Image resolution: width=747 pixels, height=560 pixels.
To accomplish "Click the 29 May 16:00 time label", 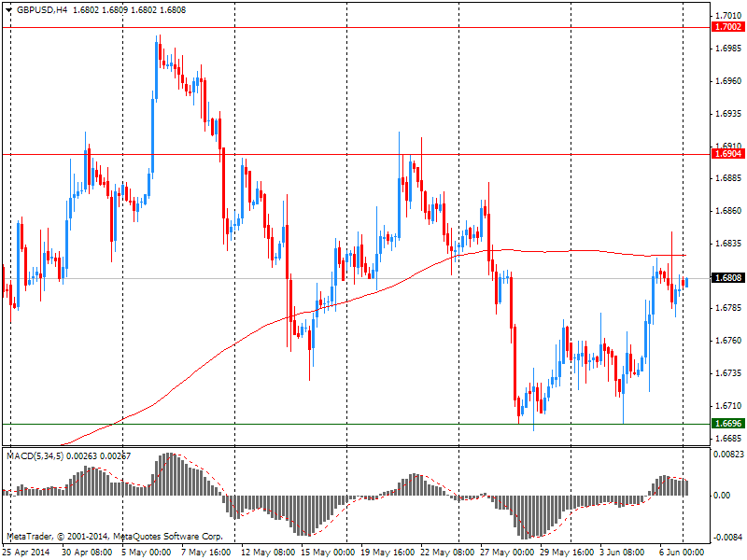I will (x=567, y=553).
